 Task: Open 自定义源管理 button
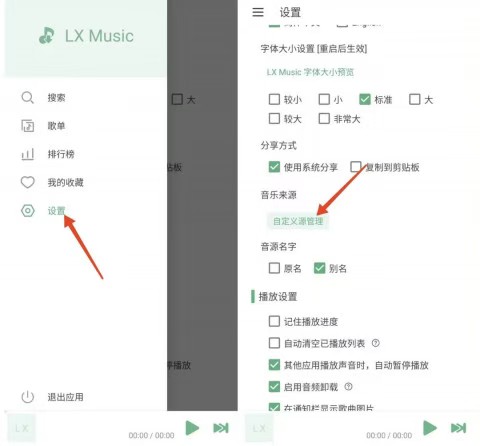click(298, 221)
